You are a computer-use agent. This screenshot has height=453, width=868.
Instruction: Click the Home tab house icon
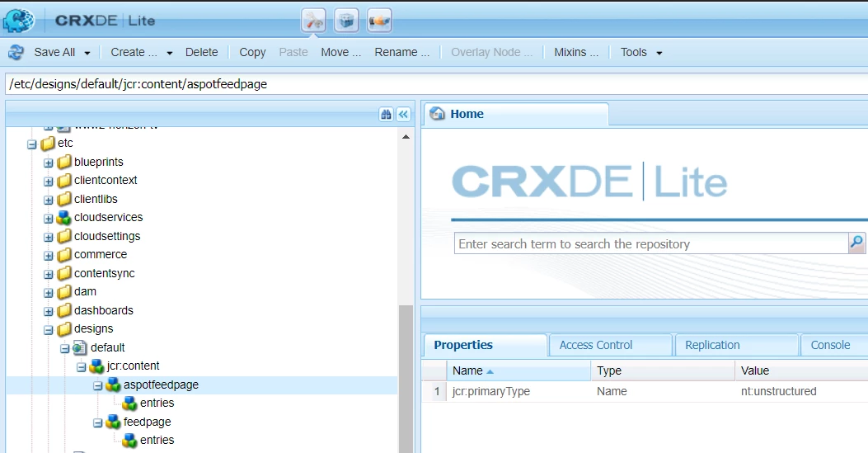point(438,114)
